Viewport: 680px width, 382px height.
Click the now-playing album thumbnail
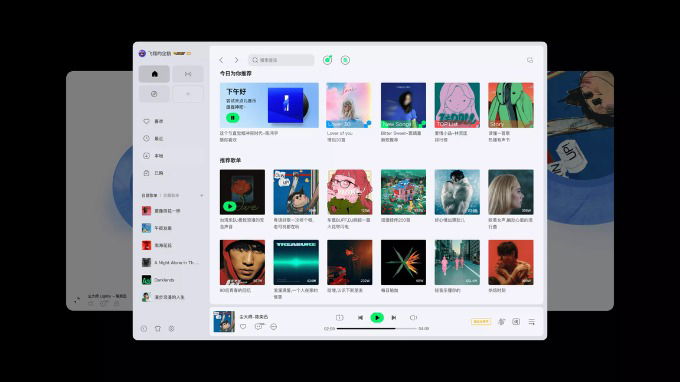(224, 321)
